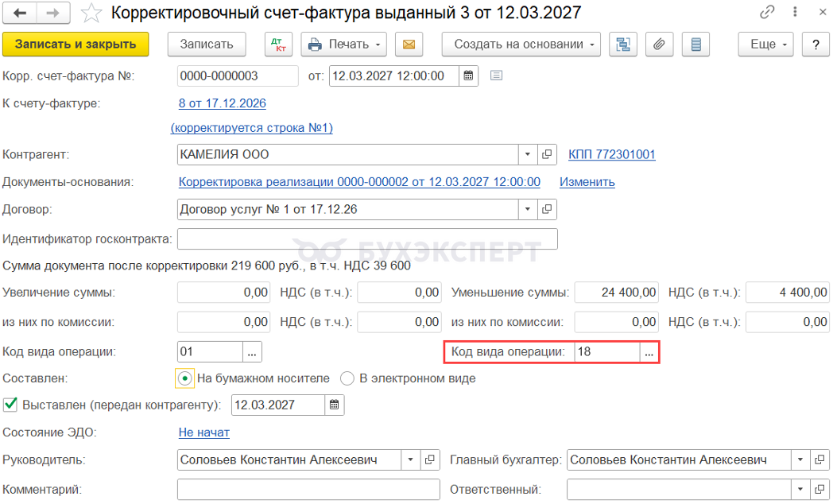
Task: Copy the link via chain icon
Action: pyautogui.click(x=767, y=12)
